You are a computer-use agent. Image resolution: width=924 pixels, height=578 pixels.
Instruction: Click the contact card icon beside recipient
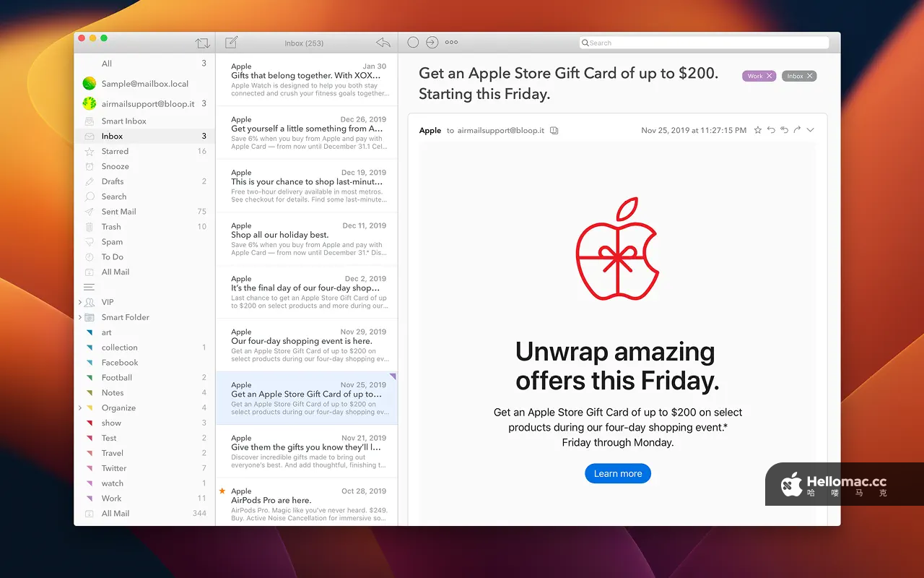pyautogui.click(x=554, y=131)
